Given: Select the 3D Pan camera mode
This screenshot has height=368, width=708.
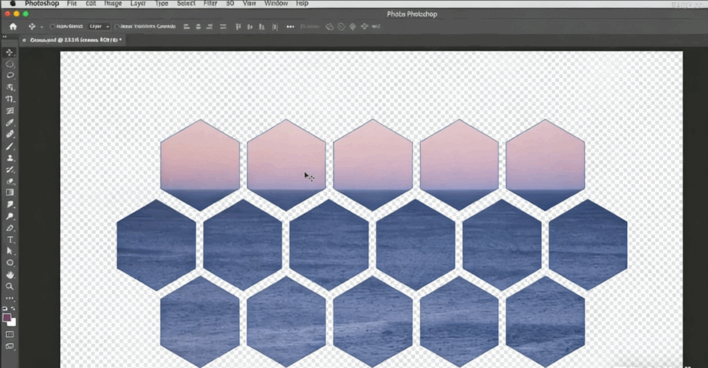Looking at the screenshot, I should (x=353, y=27).
